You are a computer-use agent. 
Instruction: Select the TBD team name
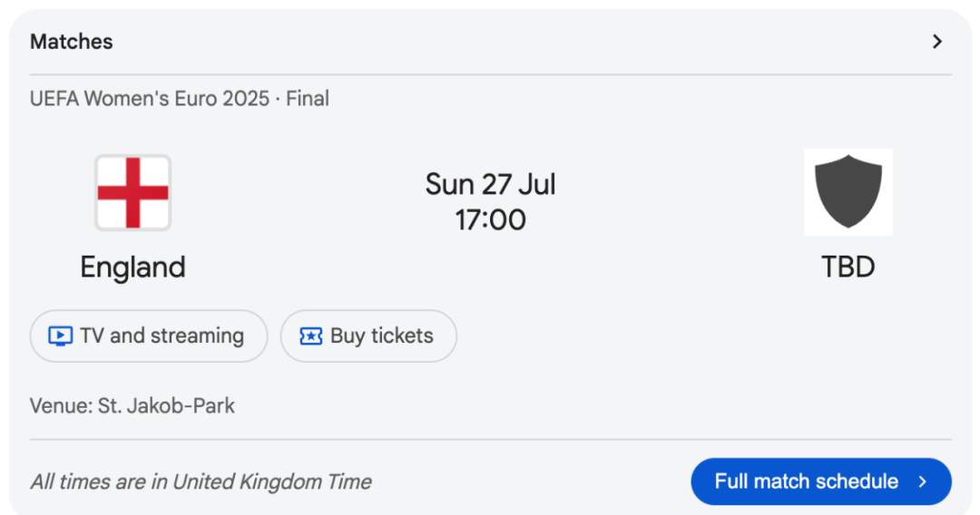(x=848, y=267)
